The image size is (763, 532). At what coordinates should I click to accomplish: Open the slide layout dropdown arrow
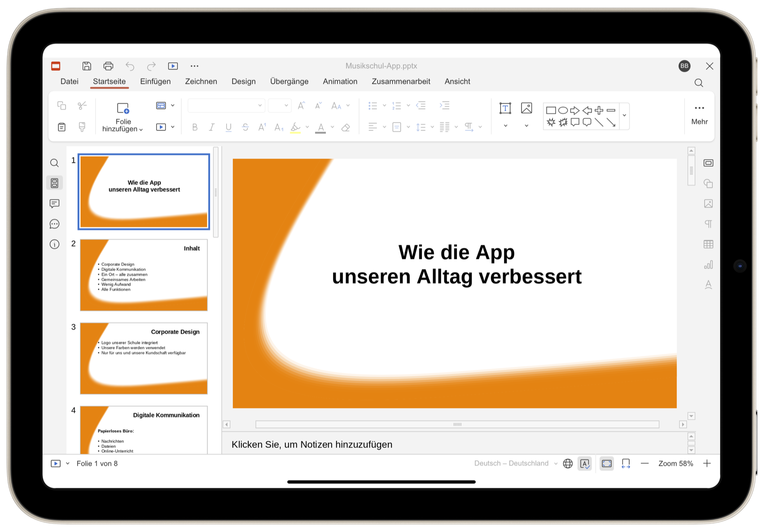pos(173,106)
